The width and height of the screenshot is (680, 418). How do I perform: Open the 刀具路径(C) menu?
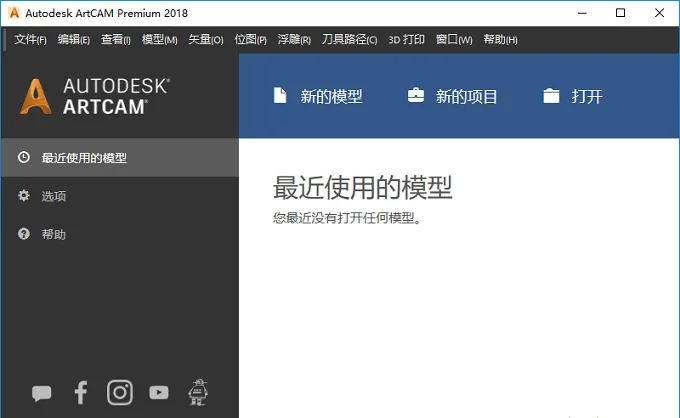coord(349,39)
